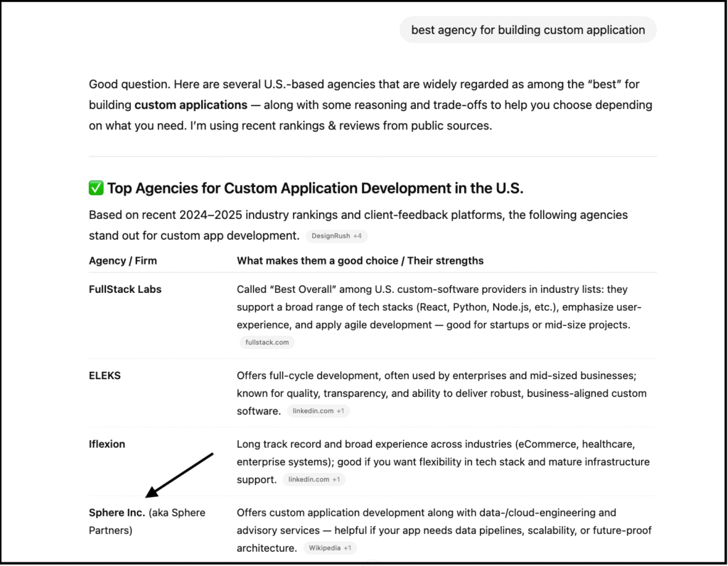
Task: Open the Wikipedia citation for Sphere Inc.
Action: pyautogui.click(x=324, y=548)
